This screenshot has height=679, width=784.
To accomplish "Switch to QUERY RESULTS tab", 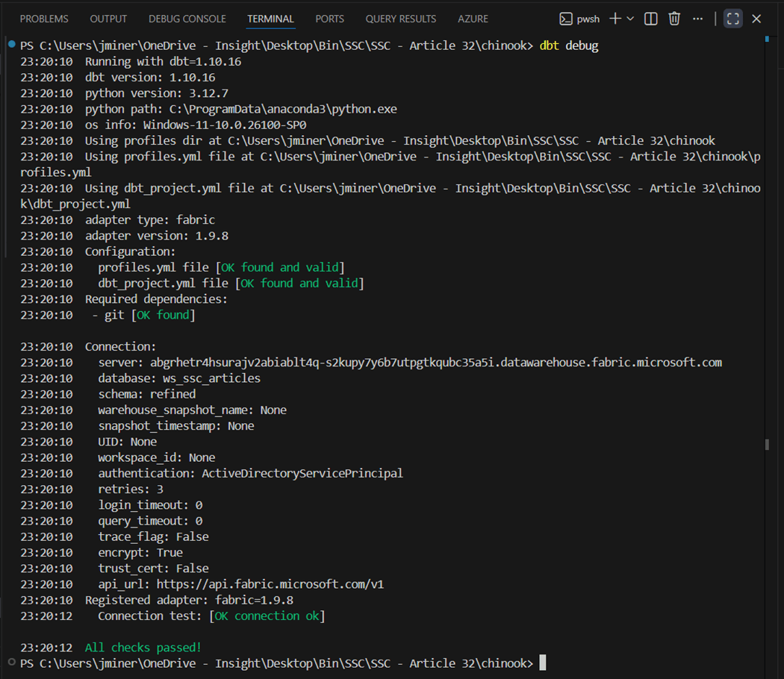I will click(400, 19).
